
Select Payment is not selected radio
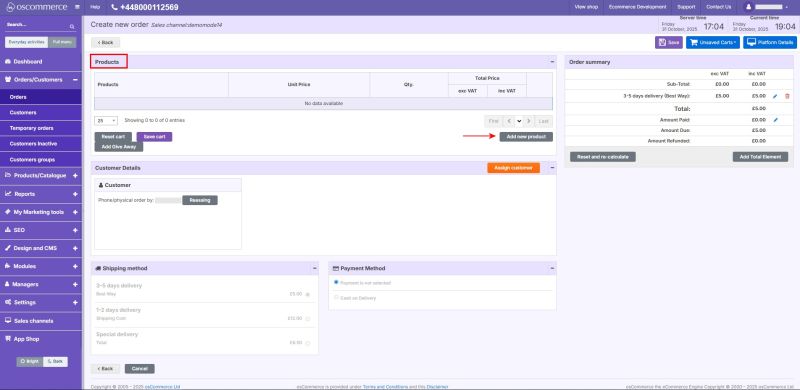336,282
